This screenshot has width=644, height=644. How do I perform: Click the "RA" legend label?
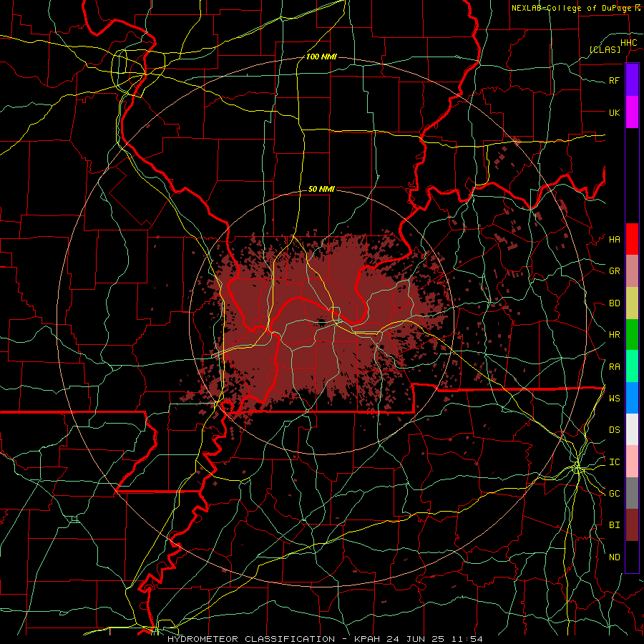[x=614, y=367]
